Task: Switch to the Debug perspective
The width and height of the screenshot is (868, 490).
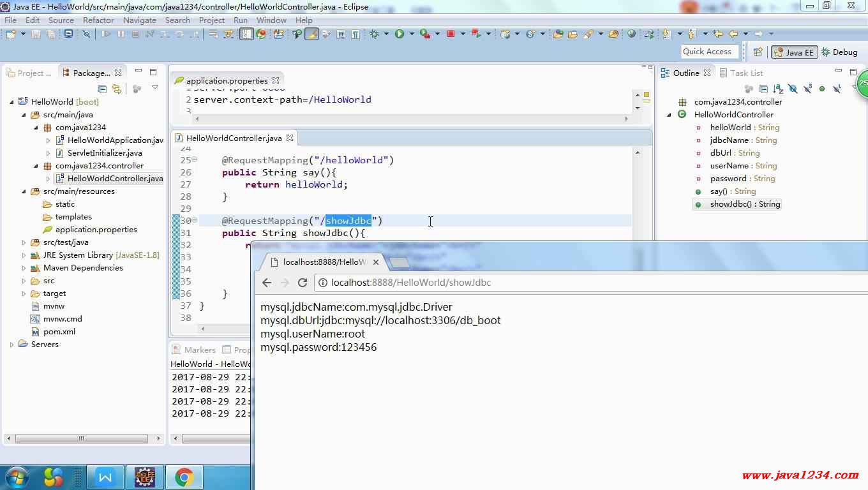Action: click(839, 52)
